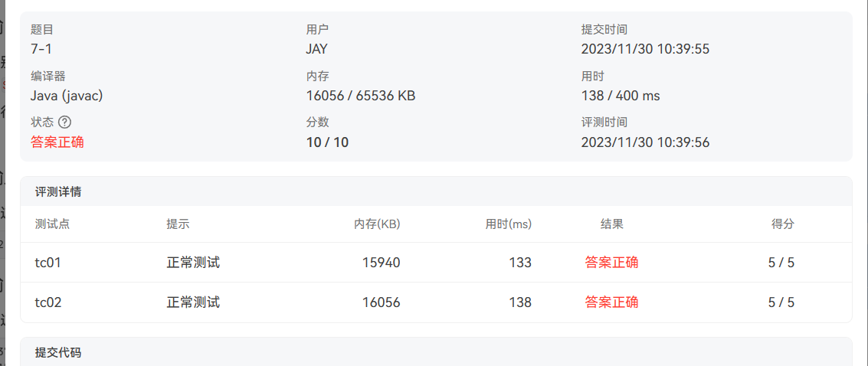Image resolution: width=868 pixels, height=366 pixels.
Task: Click the user name JAY
Action: [316, 49]
